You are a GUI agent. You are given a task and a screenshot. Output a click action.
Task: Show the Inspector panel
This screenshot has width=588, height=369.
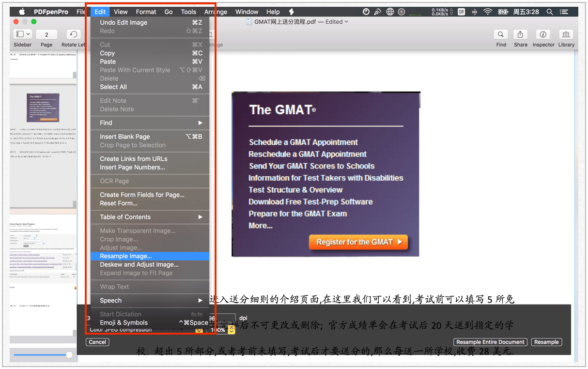[543, 34]
